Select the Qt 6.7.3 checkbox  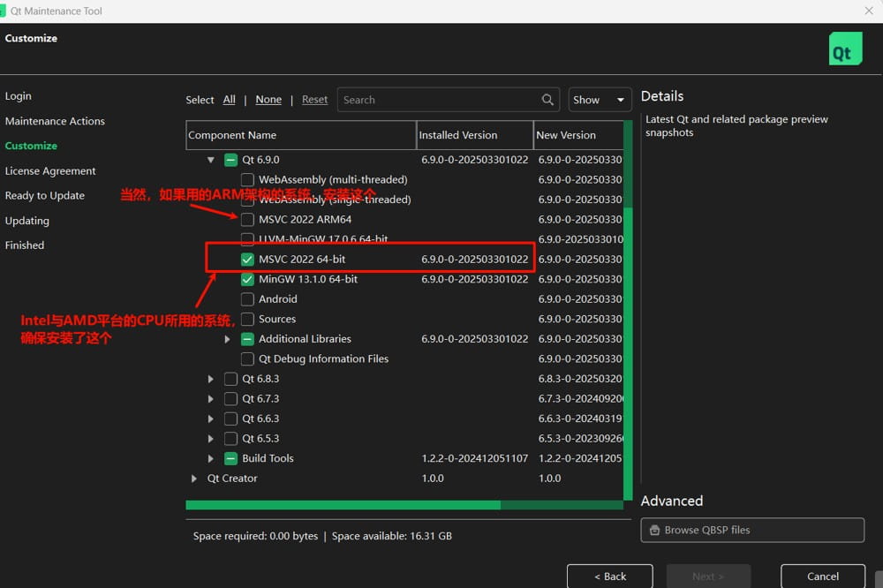[x=230, y=399]
